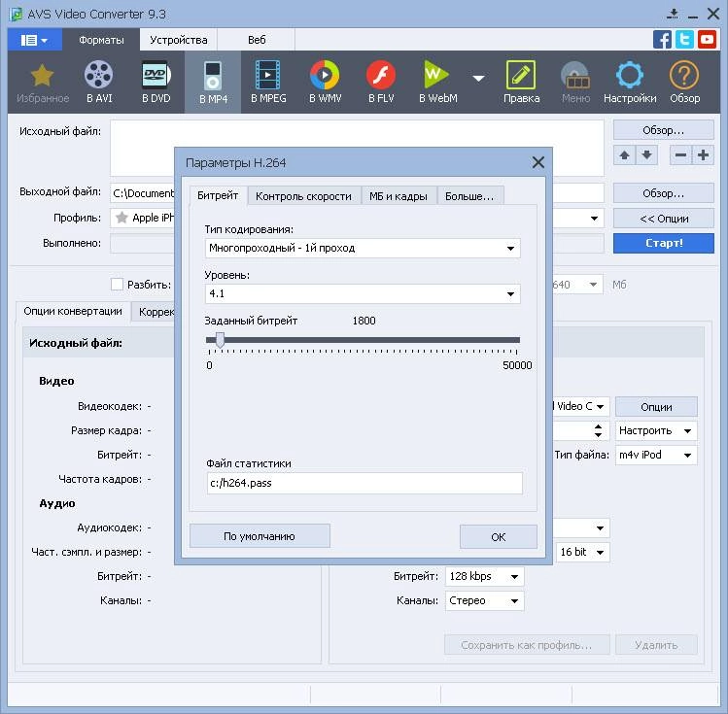Open the МБ и кадры tab
The width and height of the screenshot is (728, 714).
click(399, 196)
